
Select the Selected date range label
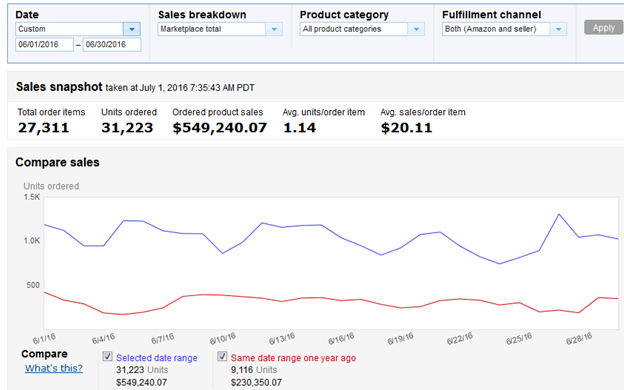click(x=157, y=358)
